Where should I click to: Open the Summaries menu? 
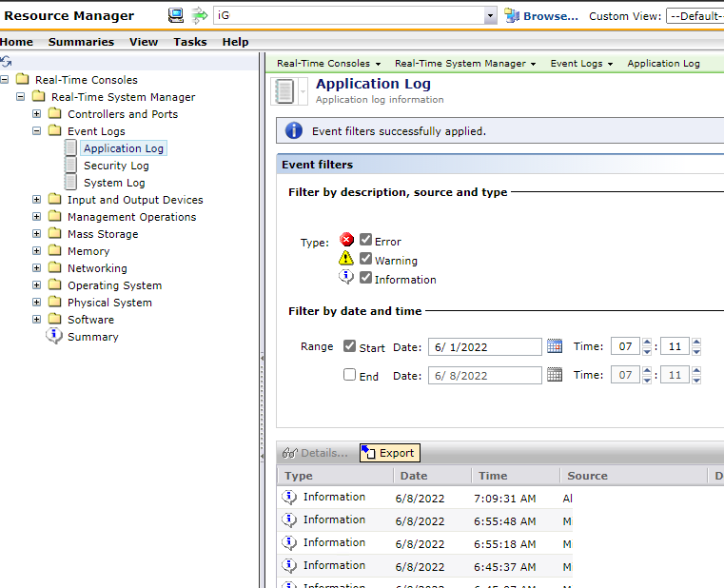[x=81, y=42]
